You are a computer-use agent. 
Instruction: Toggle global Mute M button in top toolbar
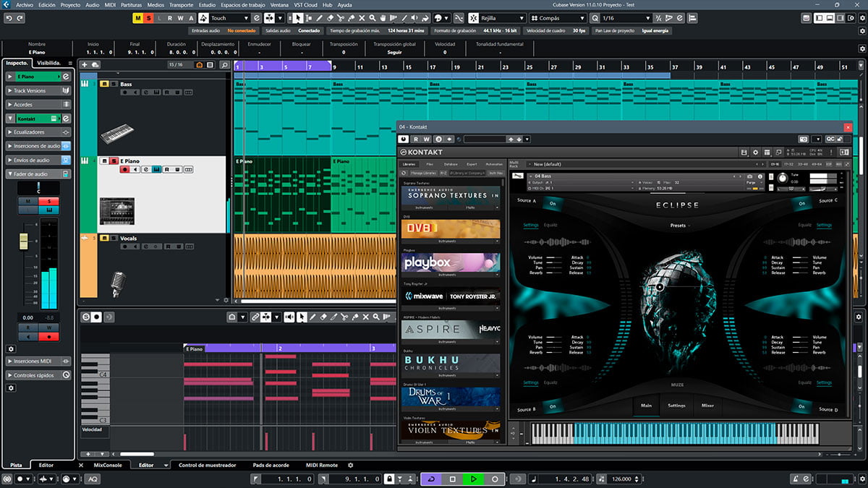coord(137,17)
